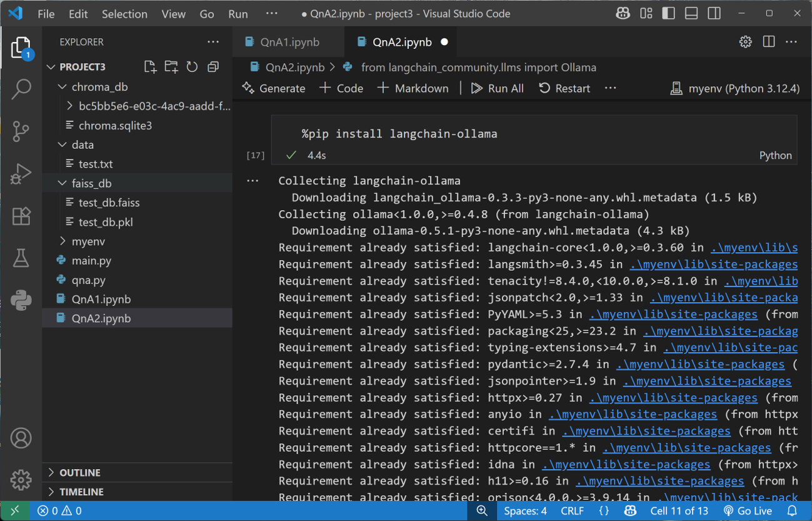Open the Run menu

(x=238, y=14)
